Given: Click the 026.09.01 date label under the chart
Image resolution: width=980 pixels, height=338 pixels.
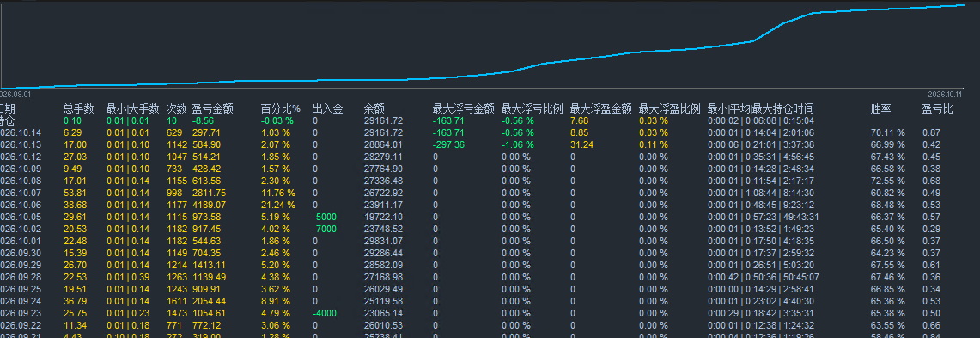Looking at the screenshot, I should pyautogui.click(x=15, y=94).
